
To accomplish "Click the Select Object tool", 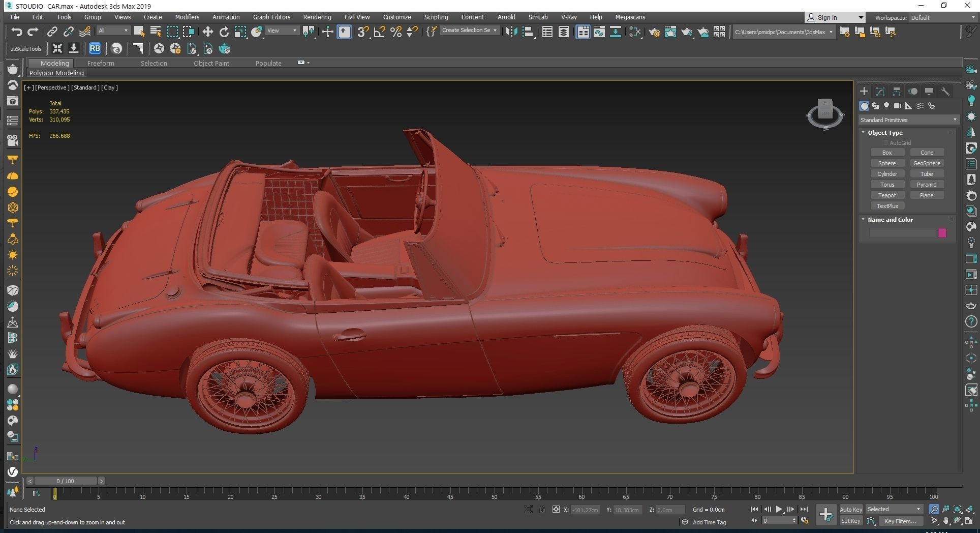I will [x=139, y=32].
